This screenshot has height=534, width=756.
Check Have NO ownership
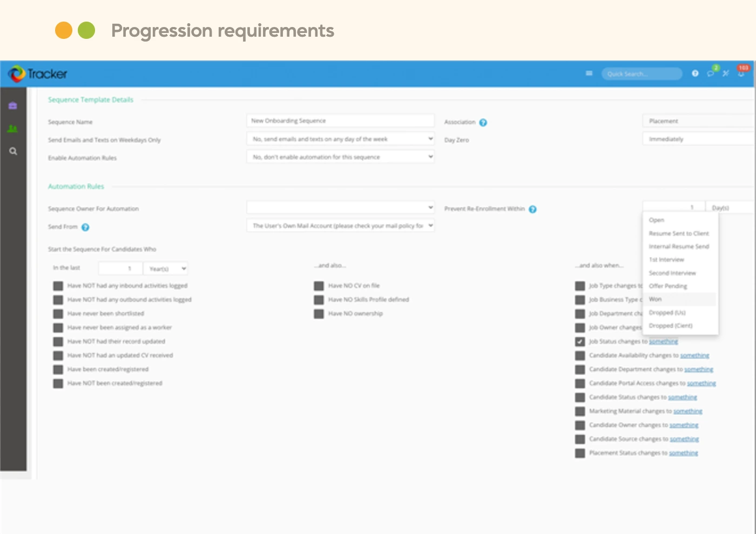pos(319,314)
